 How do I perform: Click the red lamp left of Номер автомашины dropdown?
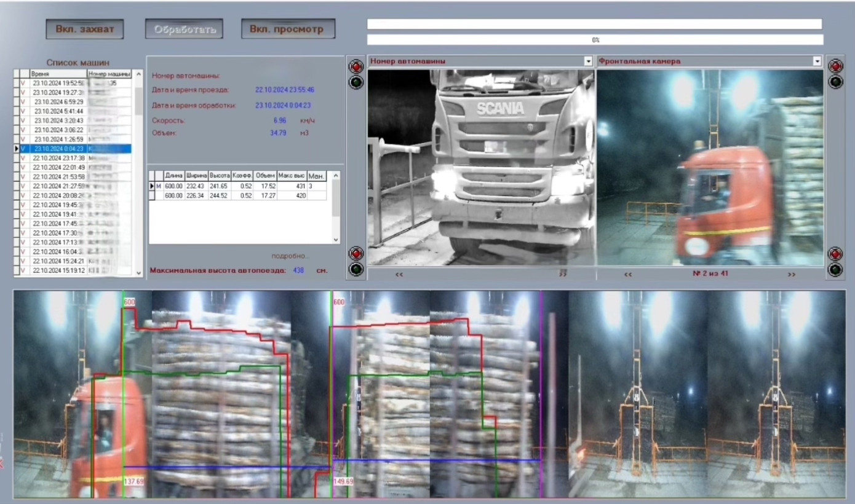click(356, 66)
